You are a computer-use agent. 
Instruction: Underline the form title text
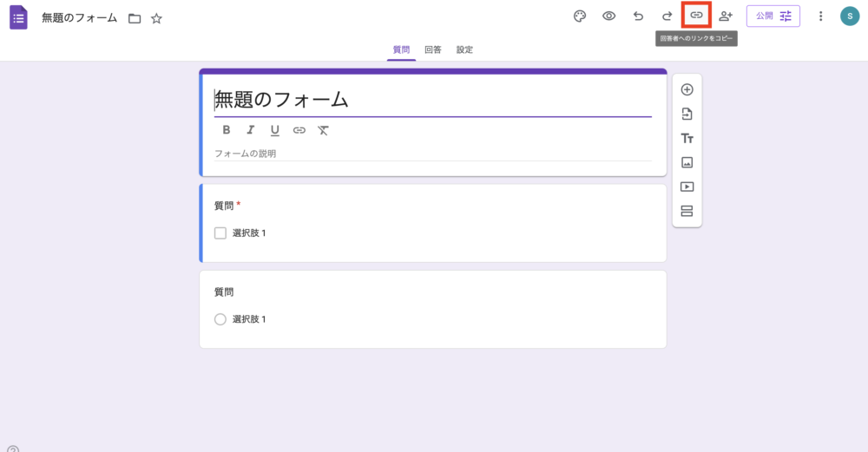point(274,130)
